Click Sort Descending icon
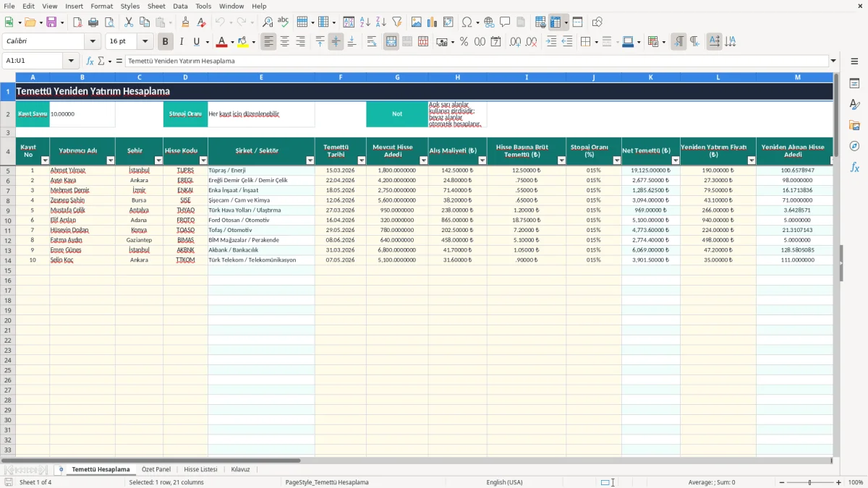The height and width of the screenshot is (488, 868). point(381,22)
